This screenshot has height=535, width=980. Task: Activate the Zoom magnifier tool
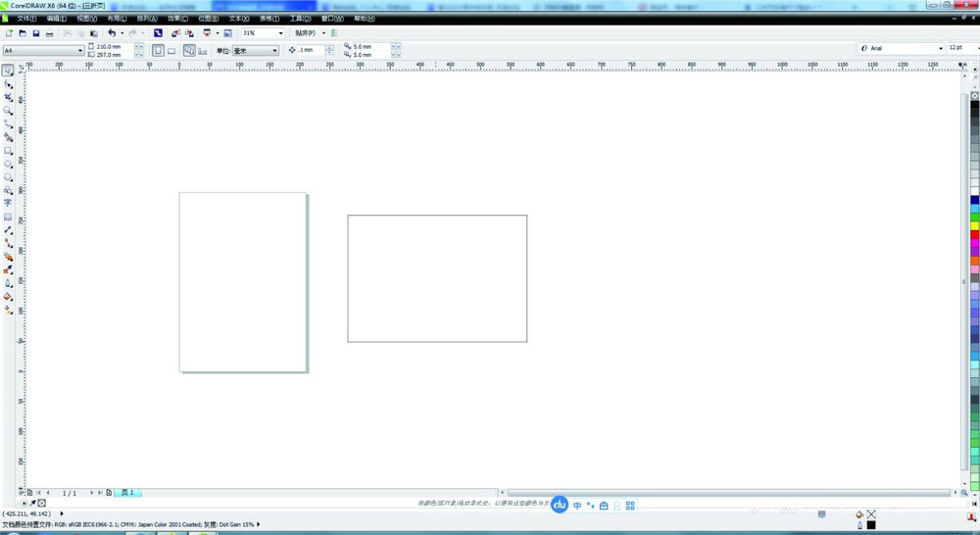8,111
